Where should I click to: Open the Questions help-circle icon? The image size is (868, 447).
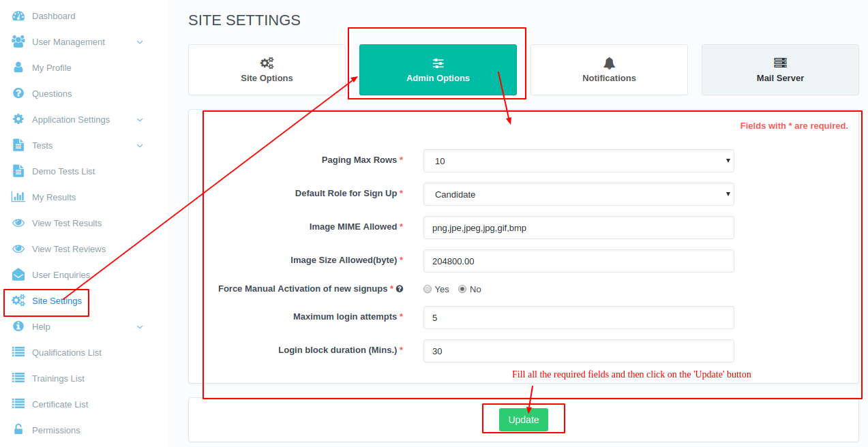(18, 93)
